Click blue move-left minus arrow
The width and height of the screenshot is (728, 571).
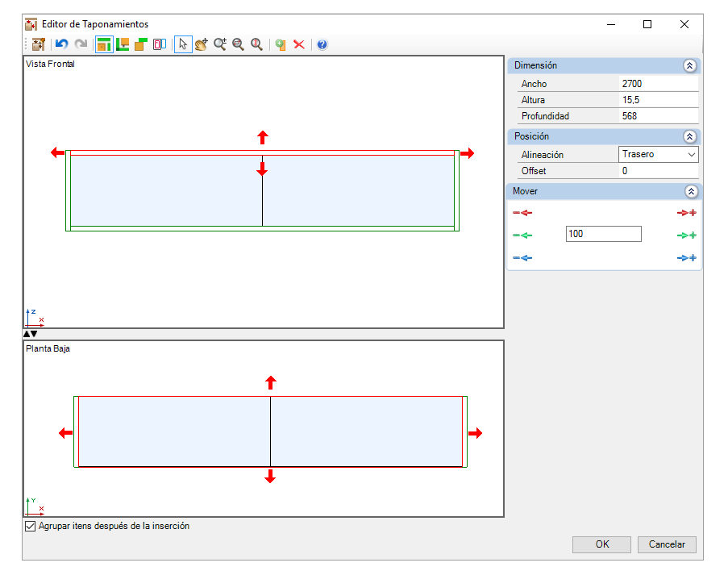[x=522, y=258]
